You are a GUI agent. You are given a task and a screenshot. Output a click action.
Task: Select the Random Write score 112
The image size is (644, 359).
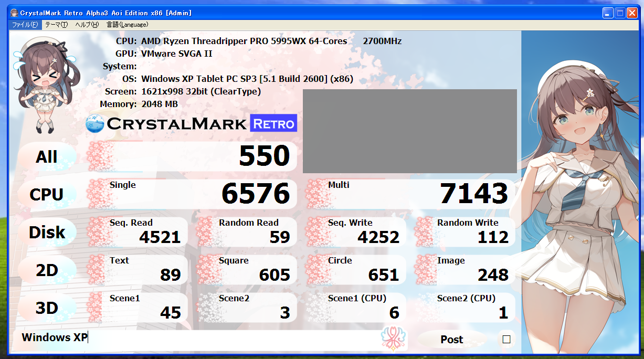pos(493,237)
